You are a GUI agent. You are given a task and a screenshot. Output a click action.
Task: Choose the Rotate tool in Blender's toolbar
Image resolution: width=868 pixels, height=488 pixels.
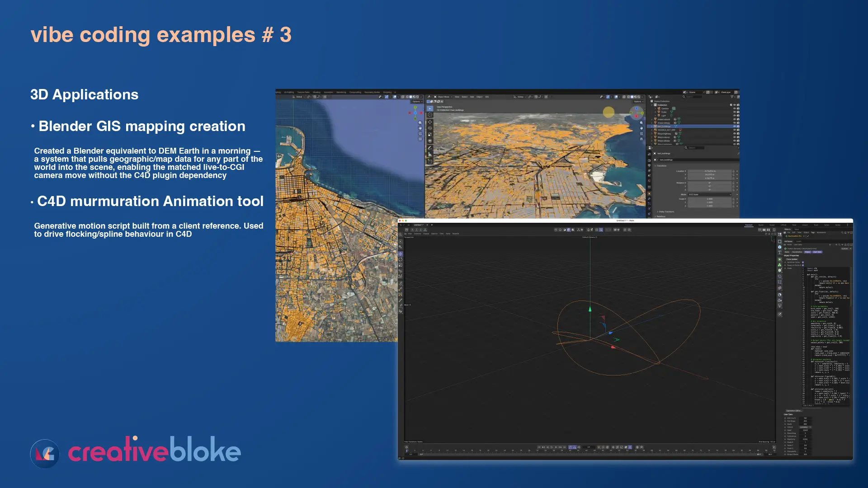(x=430, y=128)
